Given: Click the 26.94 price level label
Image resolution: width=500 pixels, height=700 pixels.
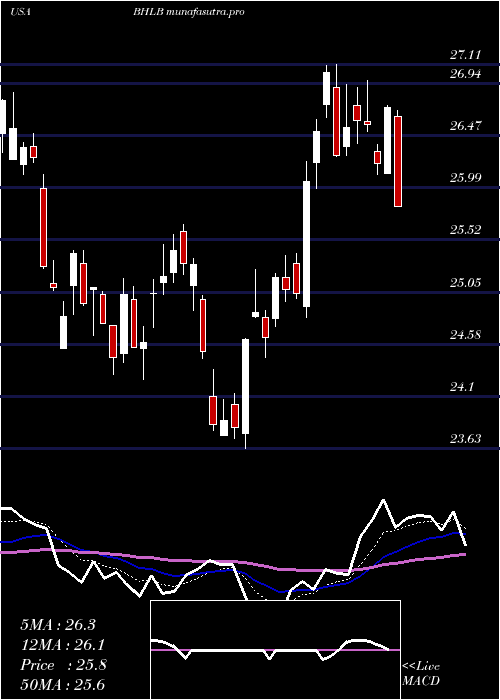Looking at the screenshot, I should pos(465,74).
